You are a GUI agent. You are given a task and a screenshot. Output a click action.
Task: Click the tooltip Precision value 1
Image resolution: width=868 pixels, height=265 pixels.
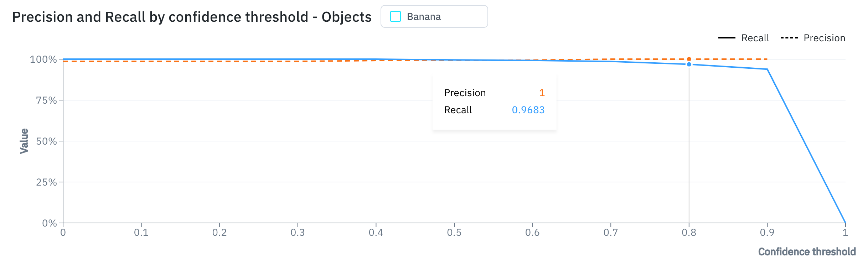pos(542,93)
